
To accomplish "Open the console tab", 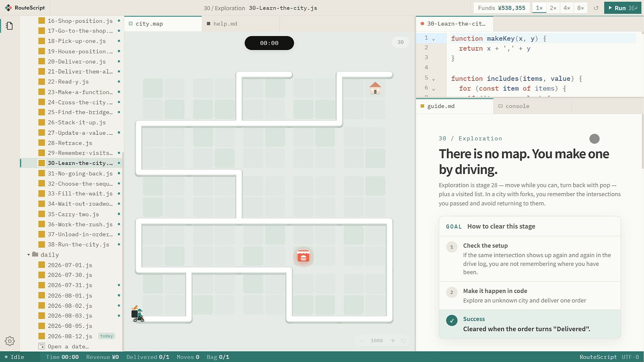I will [533, 106].
